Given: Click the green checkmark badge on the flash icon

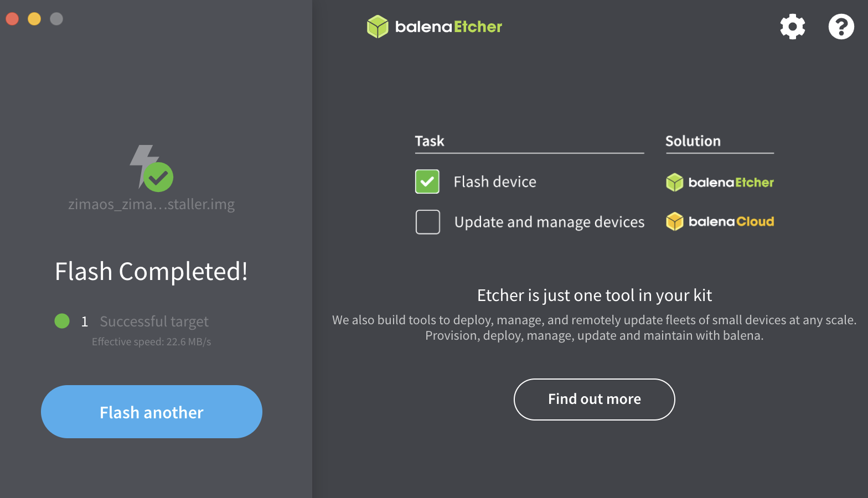Looking at the screenshot, I should (158, 177).
